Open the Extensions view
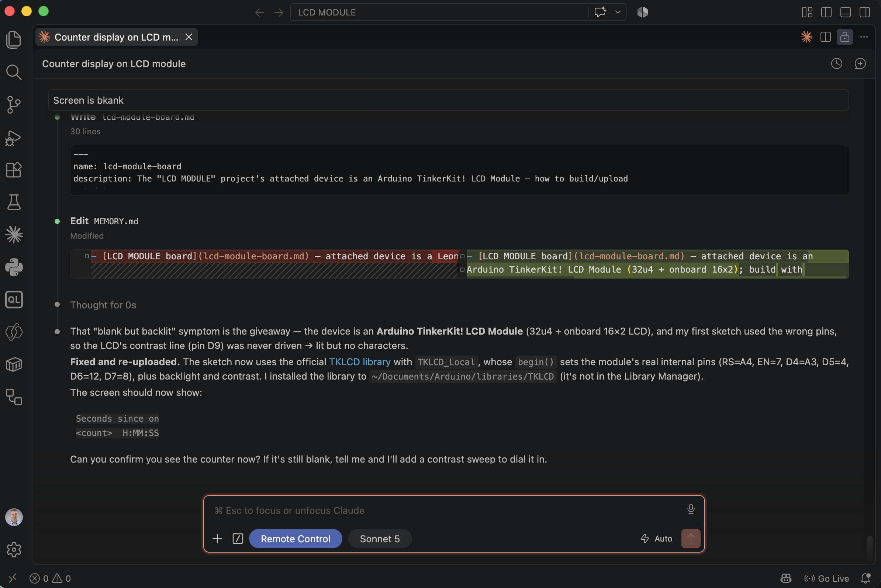The height and width of the screenshot is (588, 881). (14, 170)
